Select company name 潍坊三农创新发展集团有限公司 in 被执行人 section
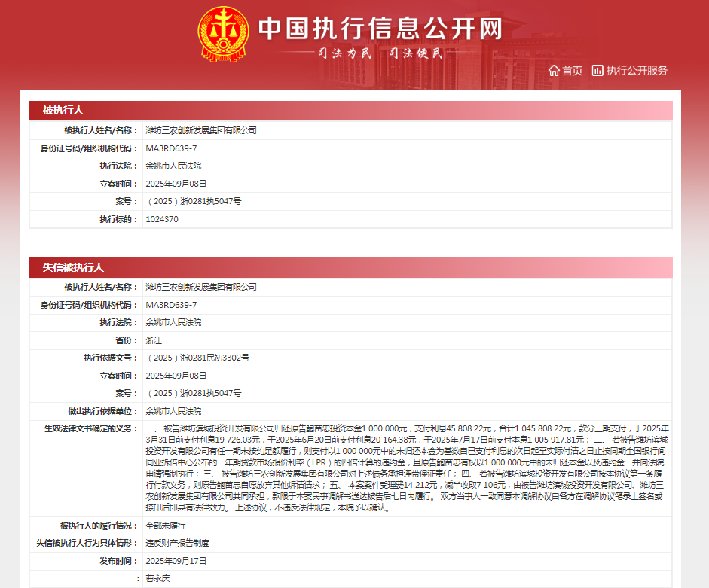 point(201,130)
